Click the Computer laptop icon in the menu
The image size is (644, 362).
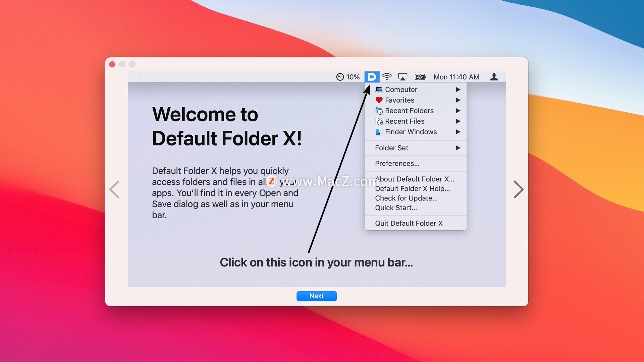pyautogui.click(x=379, y=89)
